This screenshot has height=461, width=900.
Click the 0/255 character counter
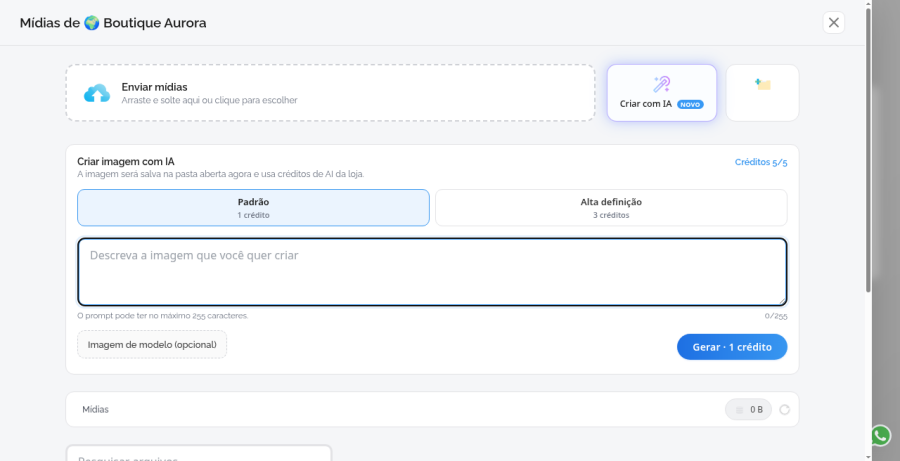click(776, 316)
